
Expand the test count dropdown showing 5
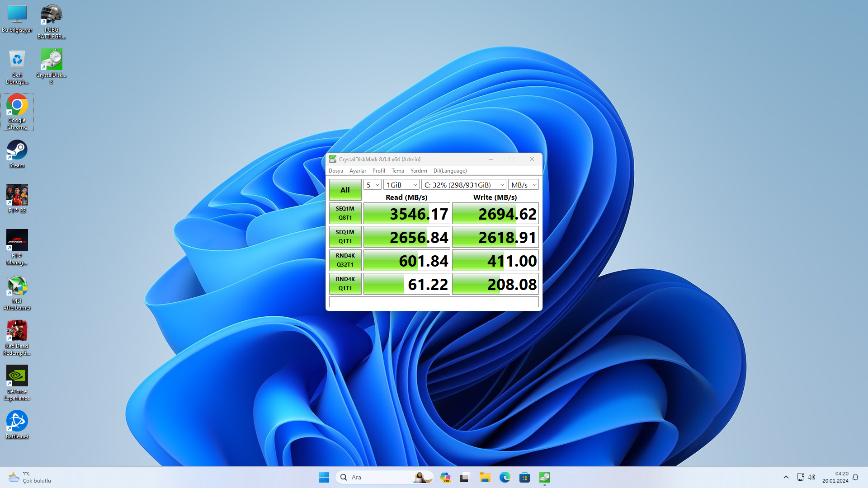pos(373,185)
